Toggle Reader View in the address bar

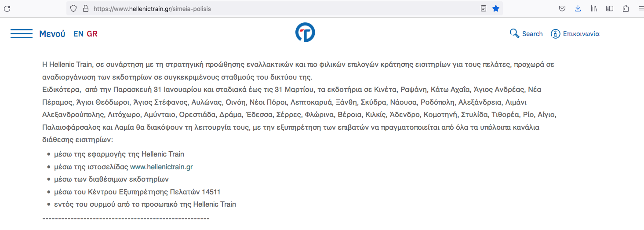pos(484,8)
